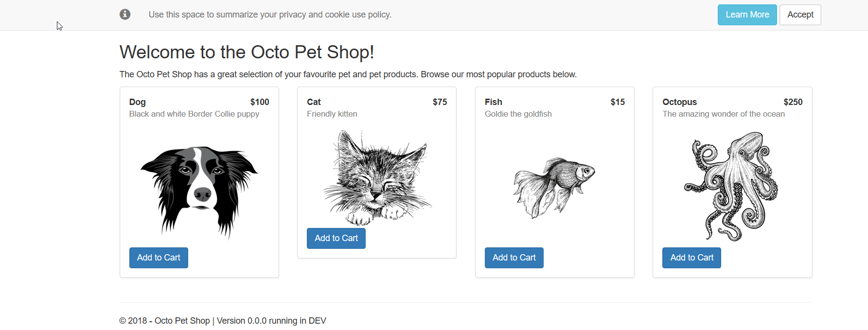The height and width of the screenshot is (330, 868).
Task: Click the kitten sketch image
Action: pos(377,177)
